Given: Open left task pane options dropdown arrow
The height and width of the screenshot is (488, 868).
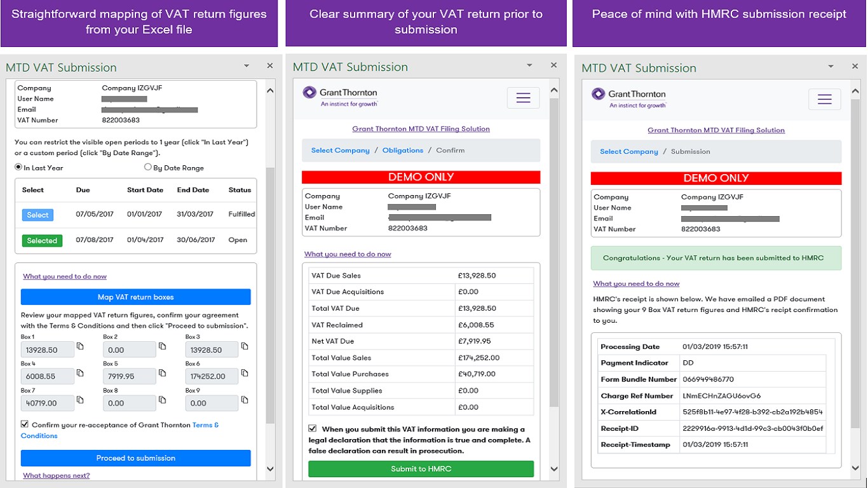Looking at the screenshot, I should [246, 65].
